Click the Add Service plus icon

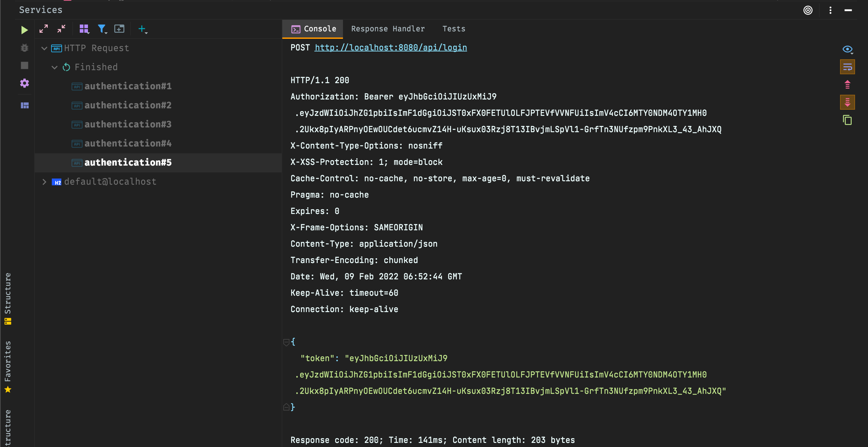(142, 29)
